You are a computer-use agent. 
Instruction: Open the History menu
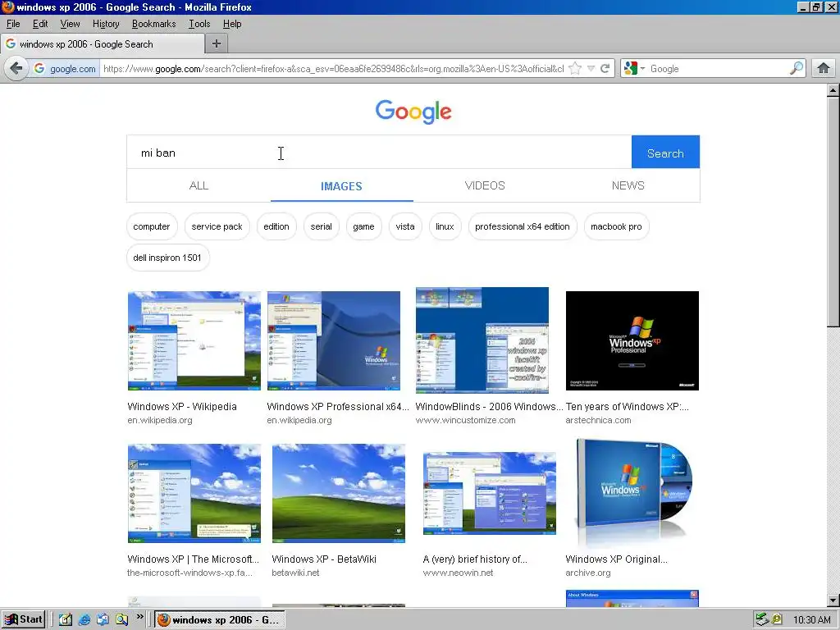106,24
